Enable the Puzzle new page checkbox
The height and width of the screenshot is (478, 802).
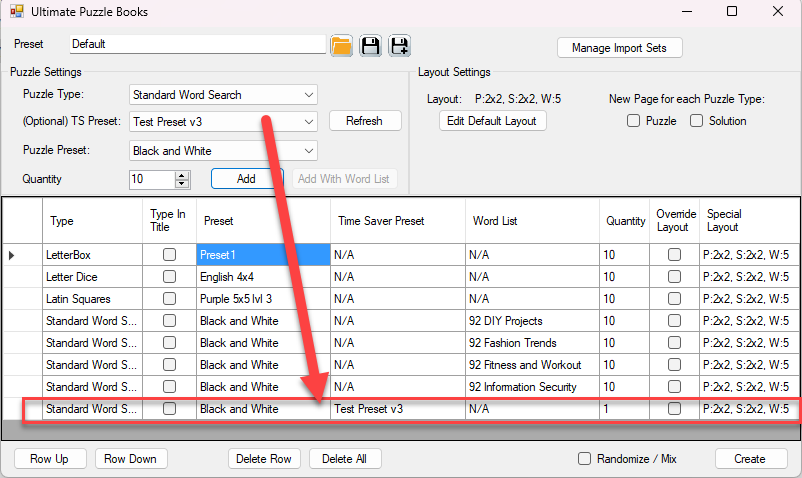[633, 121]
